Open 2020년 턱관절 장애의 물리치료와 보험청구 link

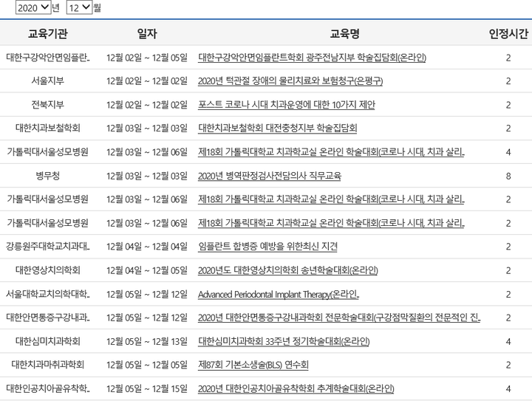click(x=290, y=81)
